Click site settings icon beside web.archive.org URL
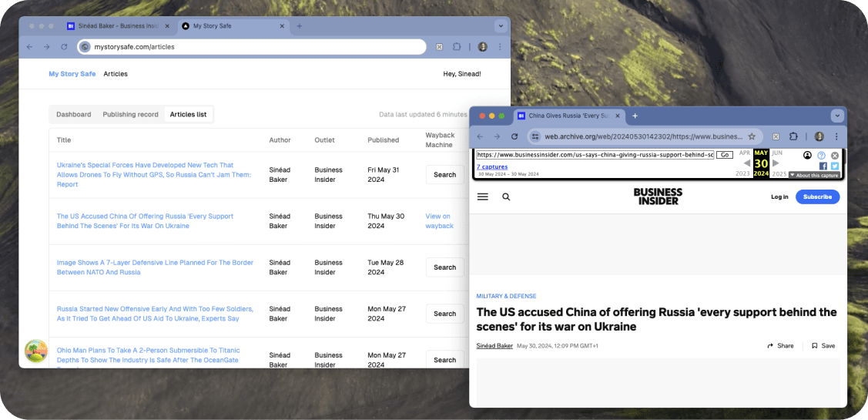868x420 pixels. pos(535,136)
